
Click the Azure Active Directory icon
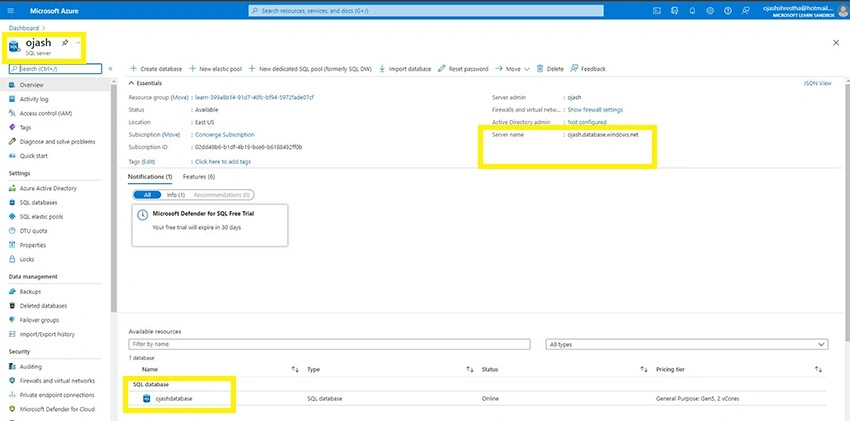click(x=12, y=189)
